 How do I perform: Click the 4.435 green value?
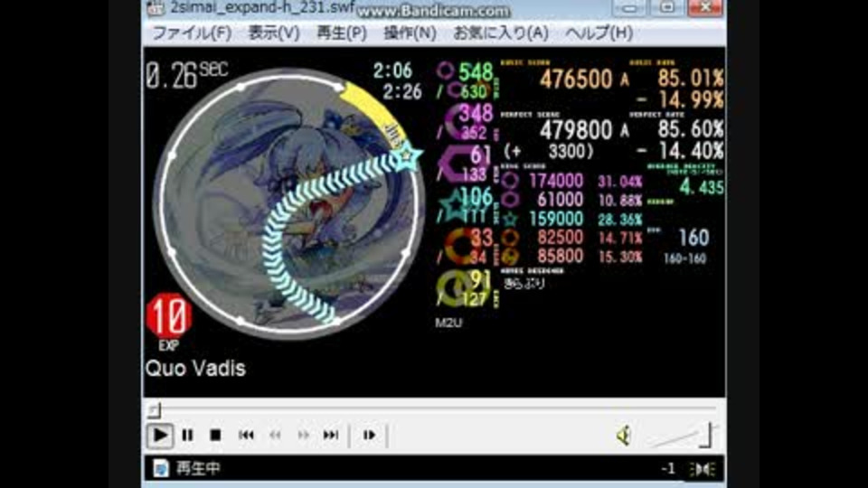[x=701, y=188]
